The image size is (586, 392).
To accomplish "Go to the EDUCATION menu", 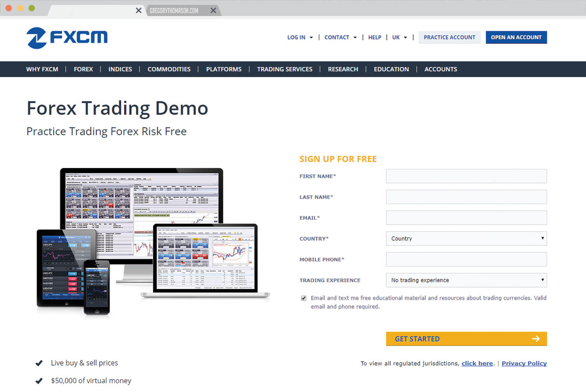I will click(x=391, y=69).
